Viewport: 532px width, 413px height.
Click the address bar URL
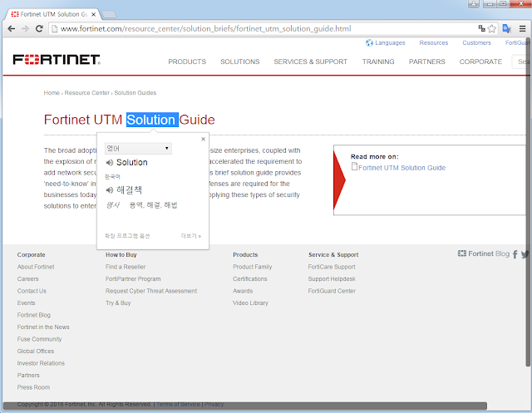(205, 29)
